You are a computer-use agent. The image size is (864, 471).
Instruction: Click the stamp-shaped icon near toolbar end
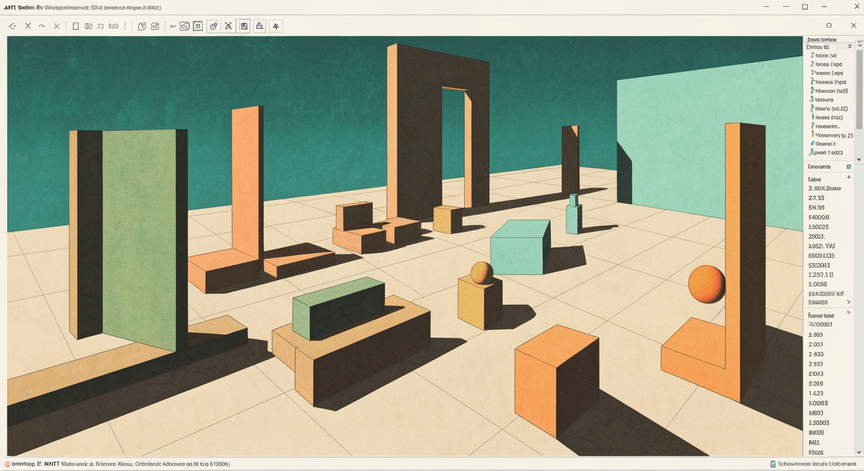click(x=259, y=26)
